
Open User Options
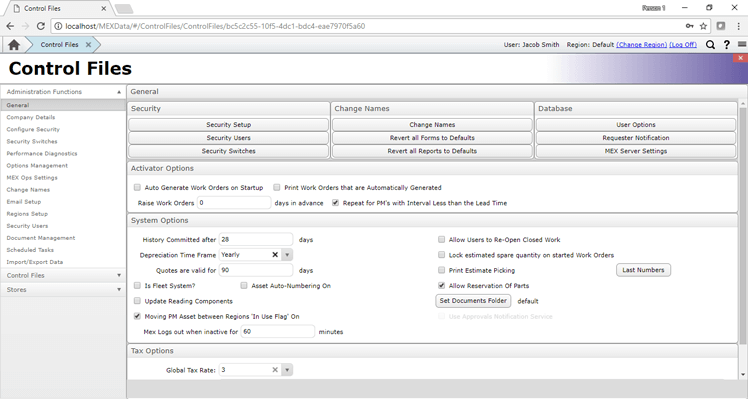click(x=636, y=125)
